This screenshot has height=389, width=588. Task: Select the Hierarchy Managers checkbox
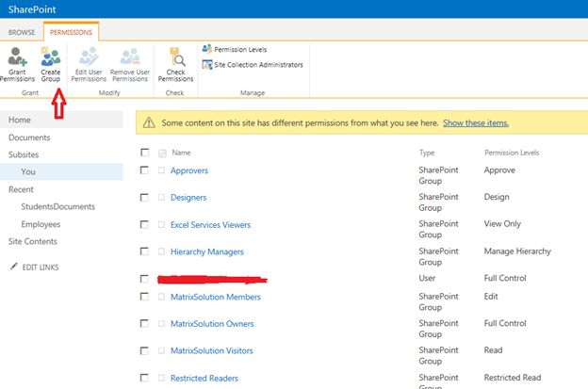pyautogui.click(x=144, y=251)
